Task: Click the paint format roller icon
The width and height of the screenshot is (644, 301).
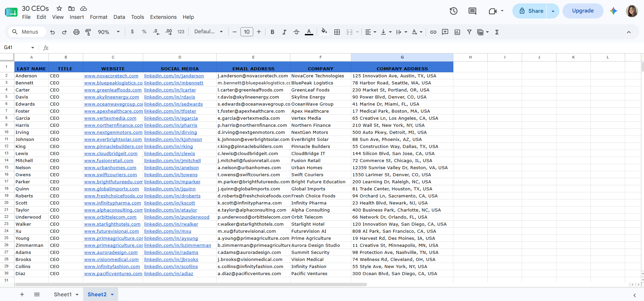Action: click(x=88, y=32)
